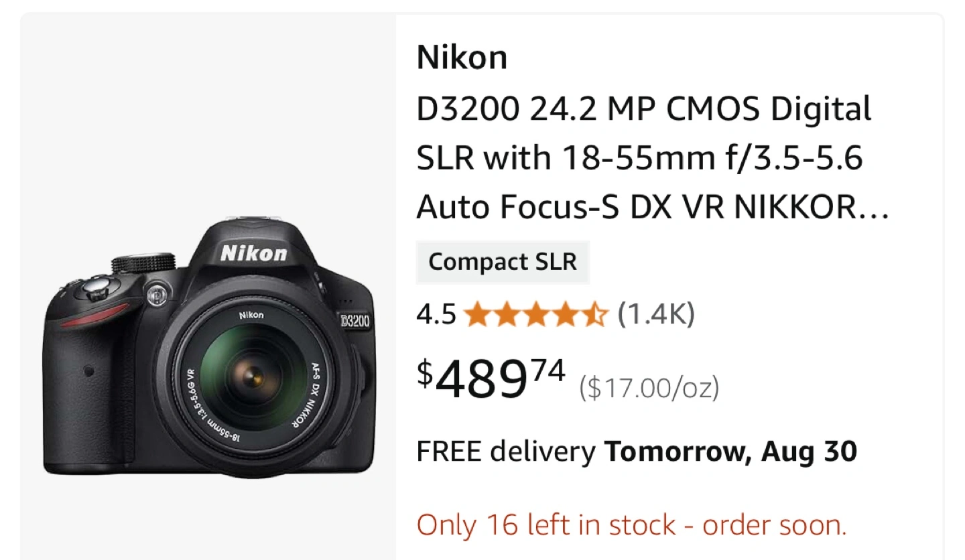Click the silver shutter button on camera

[x=96, y=289]
